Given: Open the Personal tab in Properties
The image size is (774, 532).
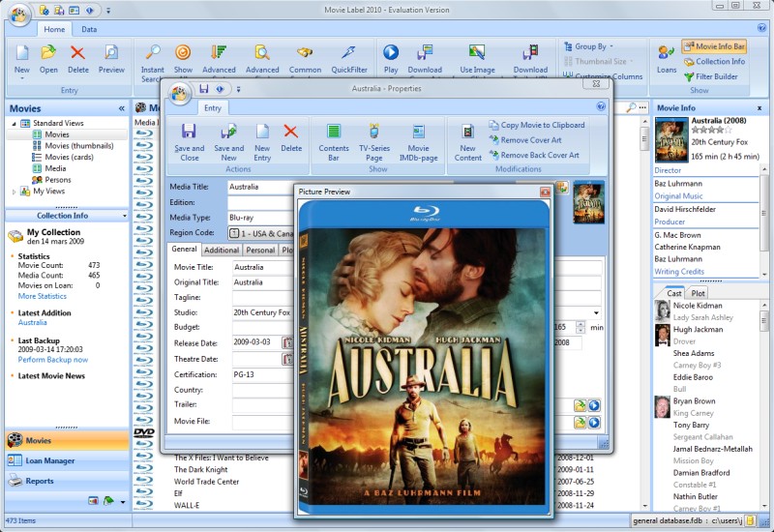Looking at the screenshot, I should [260, 251].
